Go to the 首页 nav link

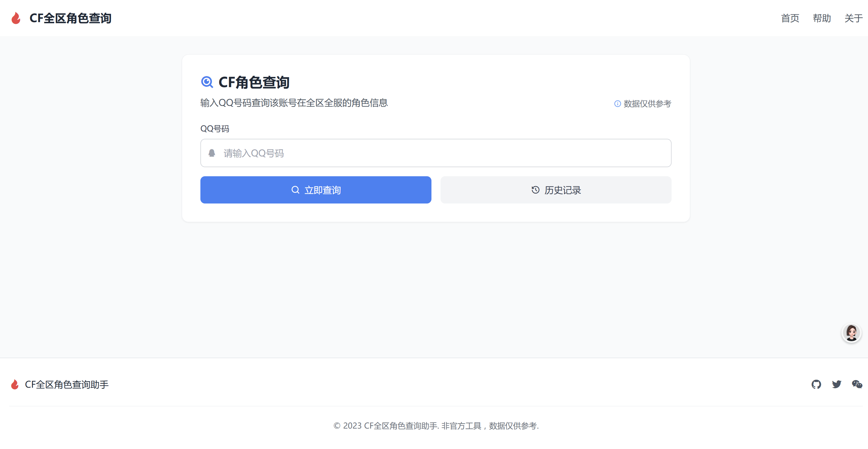click(790, 18)
